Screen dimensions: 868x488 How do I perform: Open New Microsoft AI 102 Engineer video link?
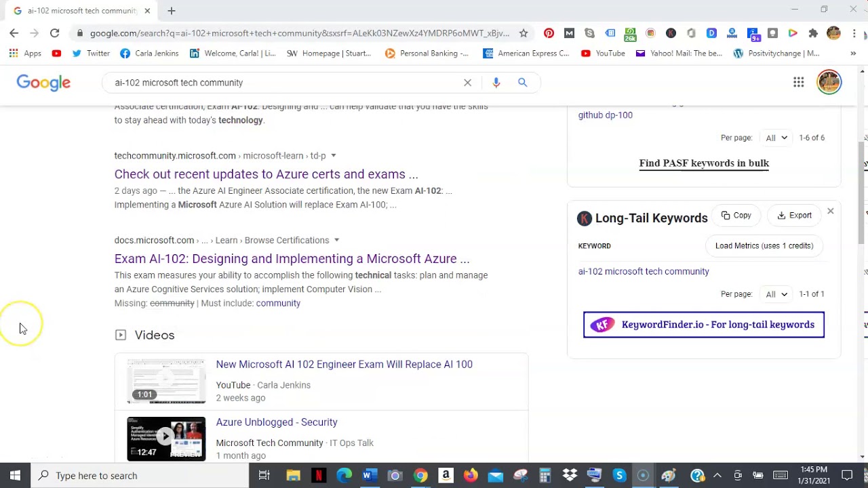(x=344, y=365)
